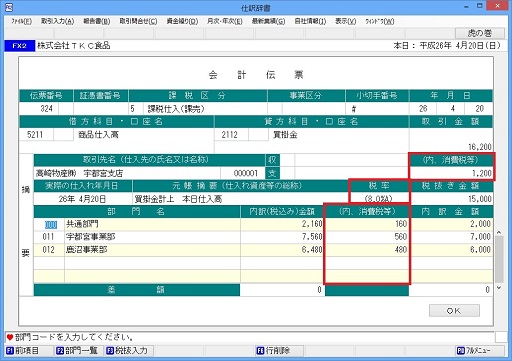Click the day field showing 20
The image size is (512, 361).
click(479, 109)
